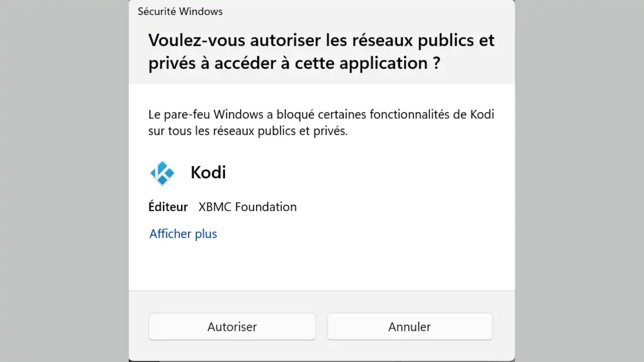The height and width of the screenshot is (362, 644).
Task: Click the word Kodi within the firewall sentence
Action: pos(482,115)
